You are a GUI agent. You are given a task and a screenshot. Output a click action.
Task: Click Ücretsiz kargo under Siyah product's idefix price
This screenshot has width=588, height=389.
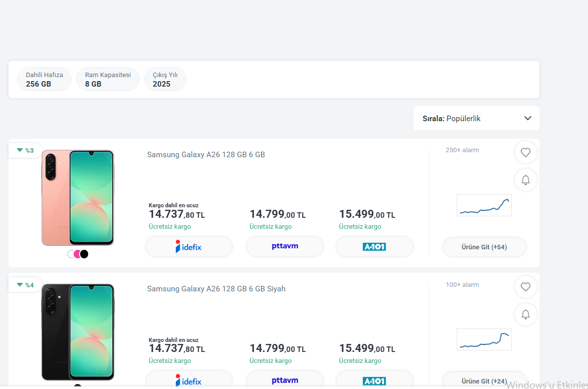click(x=169, y=360)
